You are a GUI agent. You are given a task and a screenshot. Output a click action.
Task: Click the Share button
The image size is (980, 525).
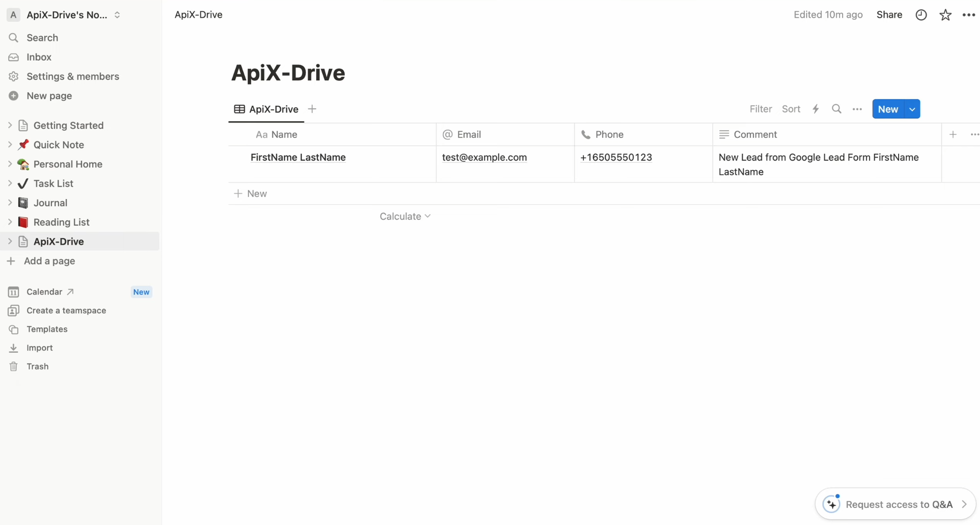click(x=889, y=15)
